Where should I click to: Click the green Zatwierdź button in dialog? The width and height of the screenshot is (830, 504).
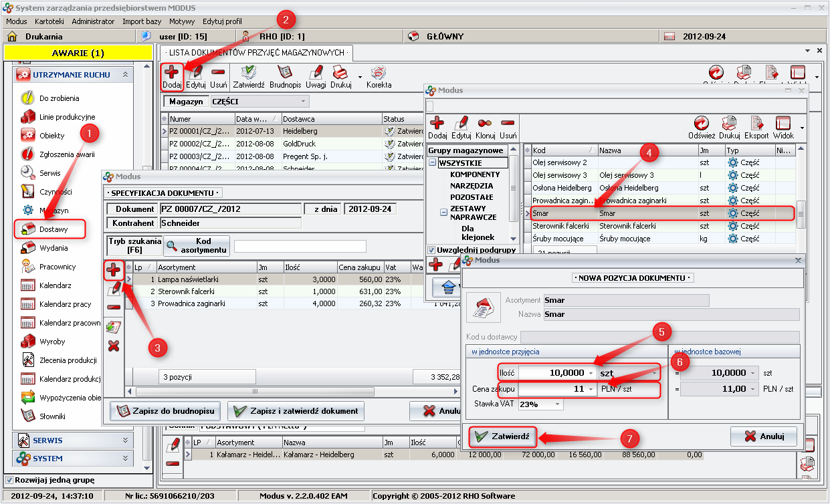pyautogui.click(x=502, y=436)
